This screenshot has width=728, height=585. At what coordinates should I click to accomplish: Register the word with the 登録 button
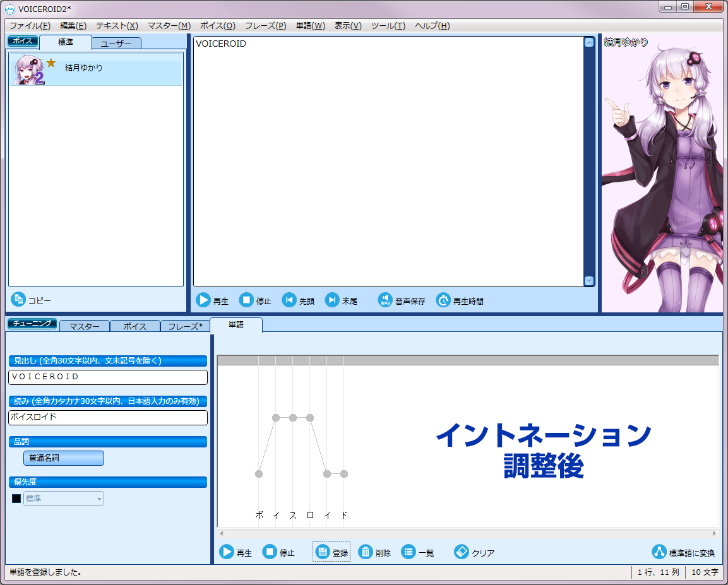pyautogui.click(x=331, y=552)
